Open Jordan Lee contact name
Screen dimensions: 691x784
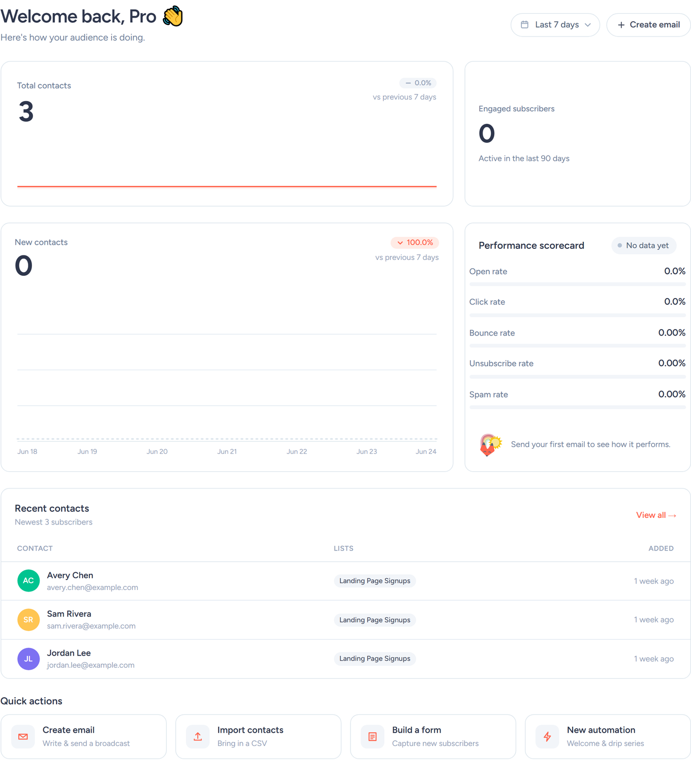click(x=69, y=653)
